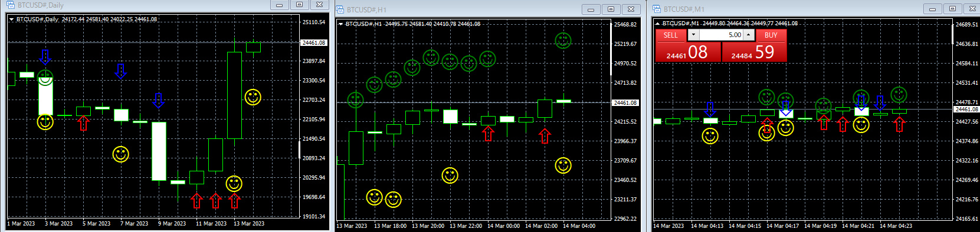Select the 5.00 volume input field
980x232 pixels.
[721, 35]
